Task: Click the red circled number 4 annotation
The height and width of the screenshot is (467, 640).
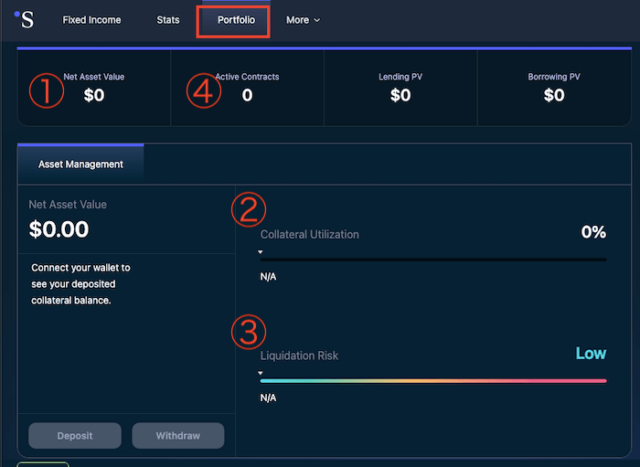Action: click(x=203, y=91)
